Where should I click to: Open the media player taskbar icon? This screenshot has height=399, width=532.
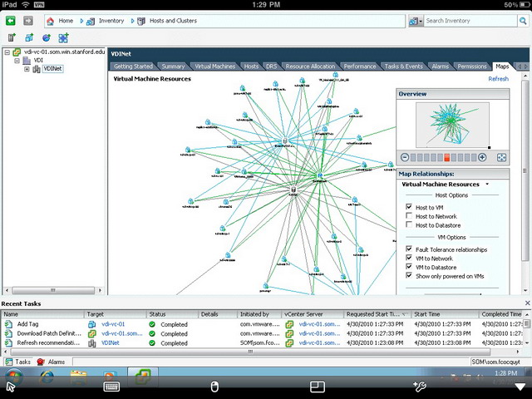tap(109, 377)
